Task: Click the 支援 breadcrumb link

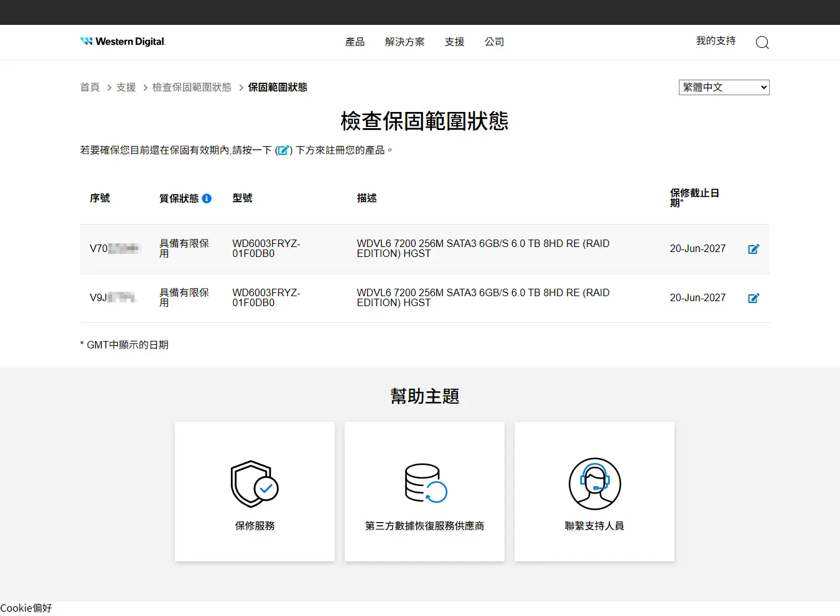Action: point(126,87)
